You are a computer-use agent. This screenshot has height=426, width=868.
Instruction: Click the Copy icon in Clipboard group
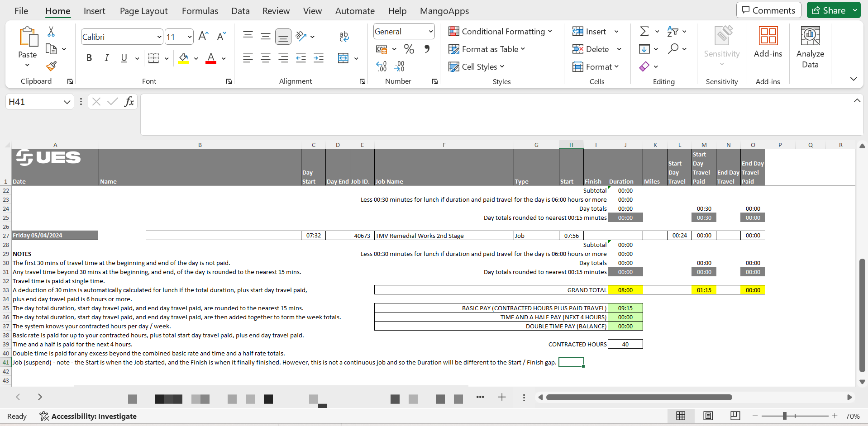coord(51,49)
